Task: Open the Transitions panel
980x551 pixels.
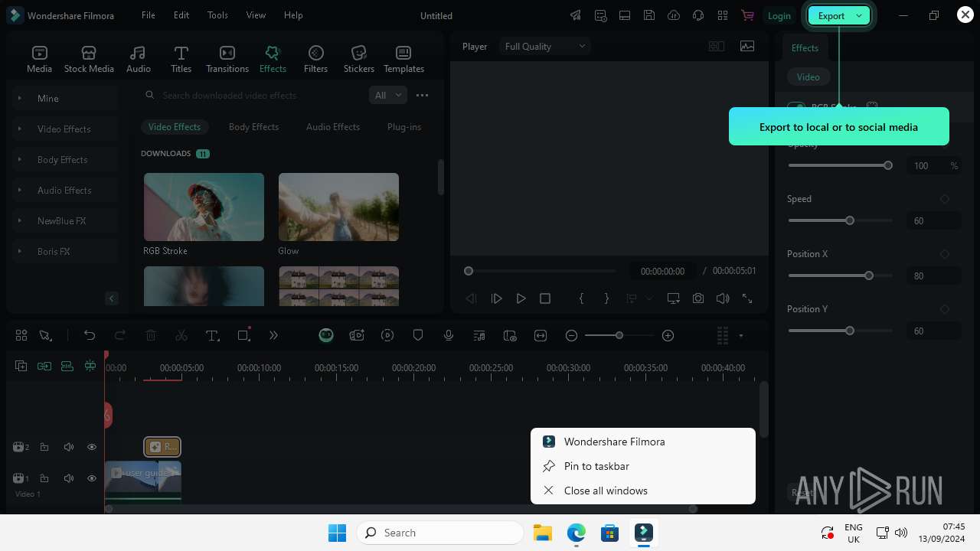Action: coord(227,59)
